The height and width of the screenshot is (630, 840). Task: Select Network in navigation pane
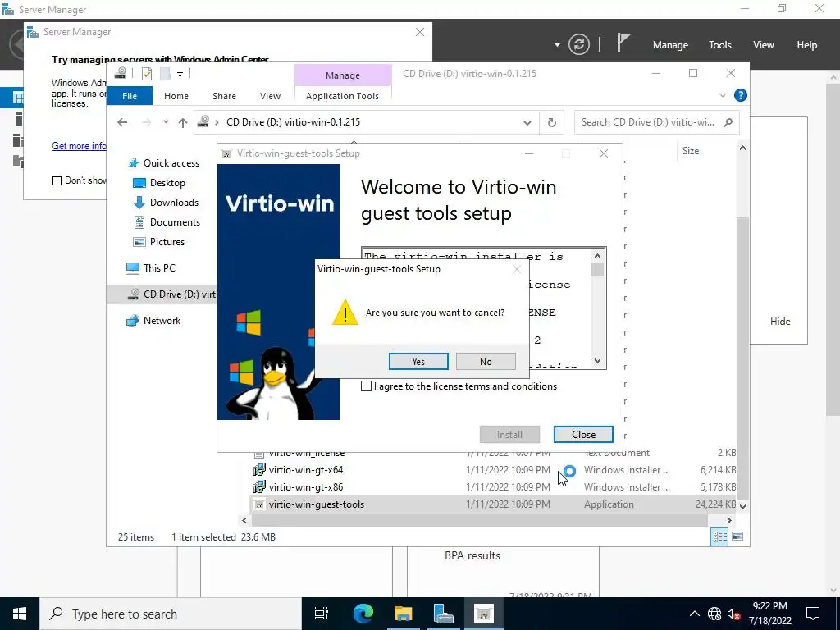click(x=153, y=321)
